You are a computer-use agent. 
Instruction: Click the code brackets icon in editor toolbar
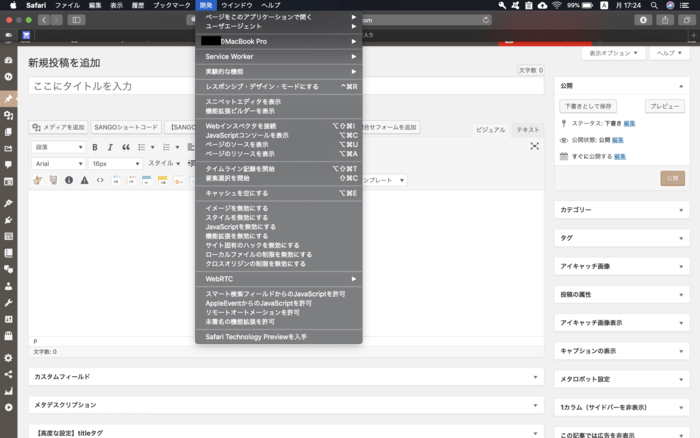click(x=100, y=180)
